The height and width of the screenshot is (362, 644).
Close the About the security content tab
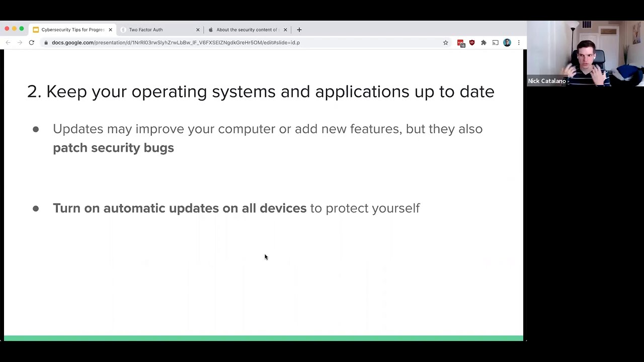285,30
